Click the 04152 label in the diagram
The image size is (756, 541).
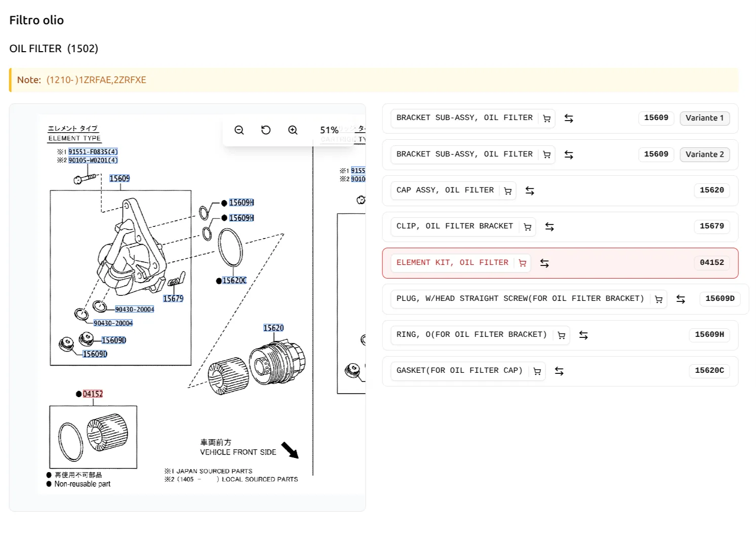pos(93,394)
